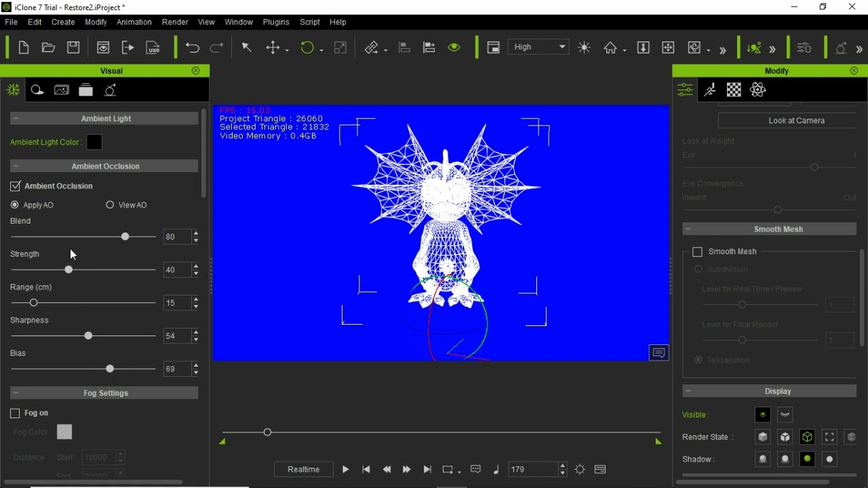Click the Ambient Light Color swatch
This screenshot has height=488, width=868.
(x=94, y=142)
